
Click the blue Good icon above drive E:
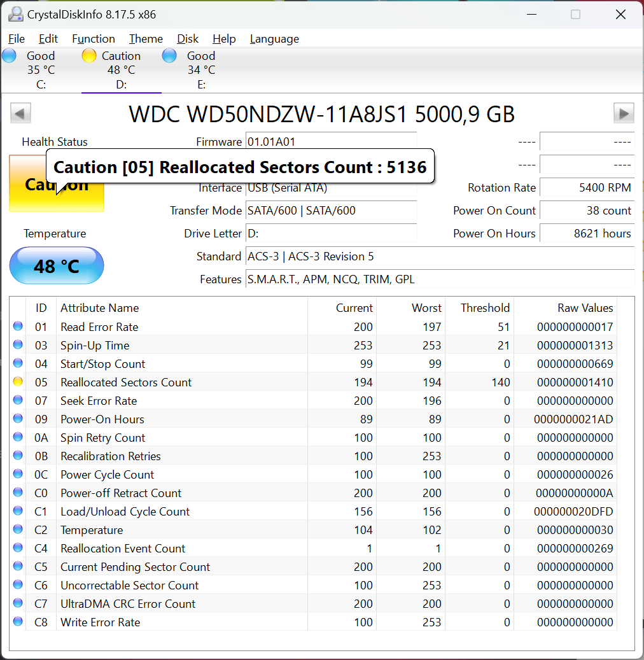(169, 55)
